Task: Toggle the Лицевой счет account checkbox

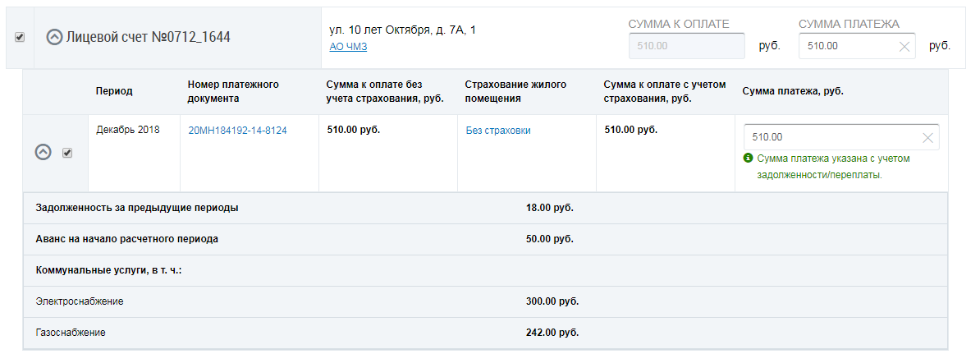Action: coord(20,38)
